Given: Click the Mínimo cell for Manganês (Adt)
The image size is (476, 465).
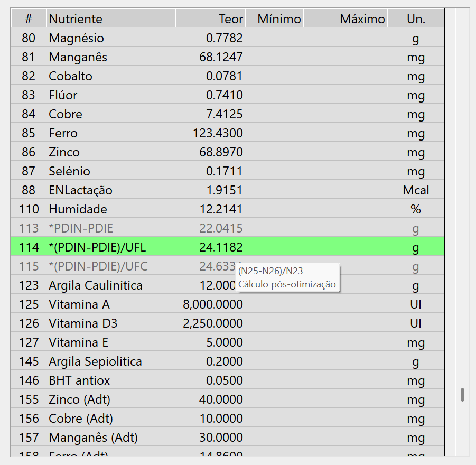Looking at the screenshot, I should pyautogui.click(x=274, y=438).
